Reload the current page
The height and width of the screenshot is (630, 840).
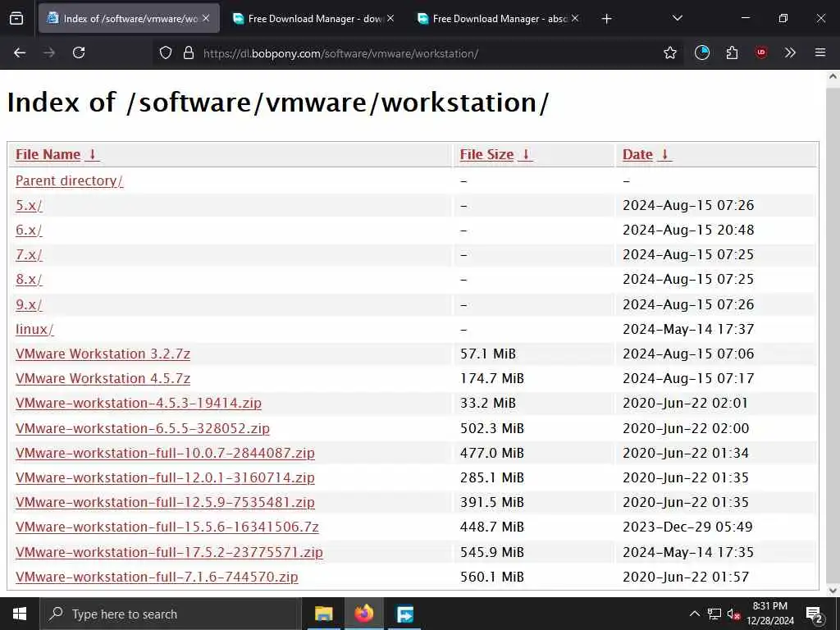click(79, 52)
